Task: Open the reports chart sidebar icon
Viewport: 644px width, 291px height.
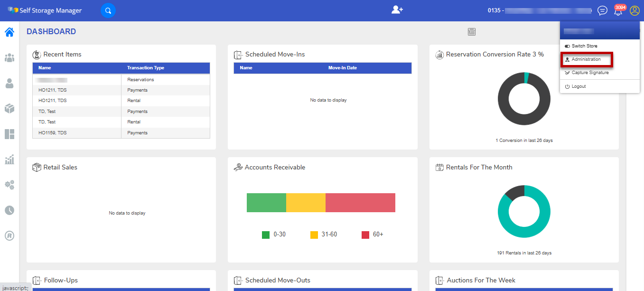Action: coord(9,160)
